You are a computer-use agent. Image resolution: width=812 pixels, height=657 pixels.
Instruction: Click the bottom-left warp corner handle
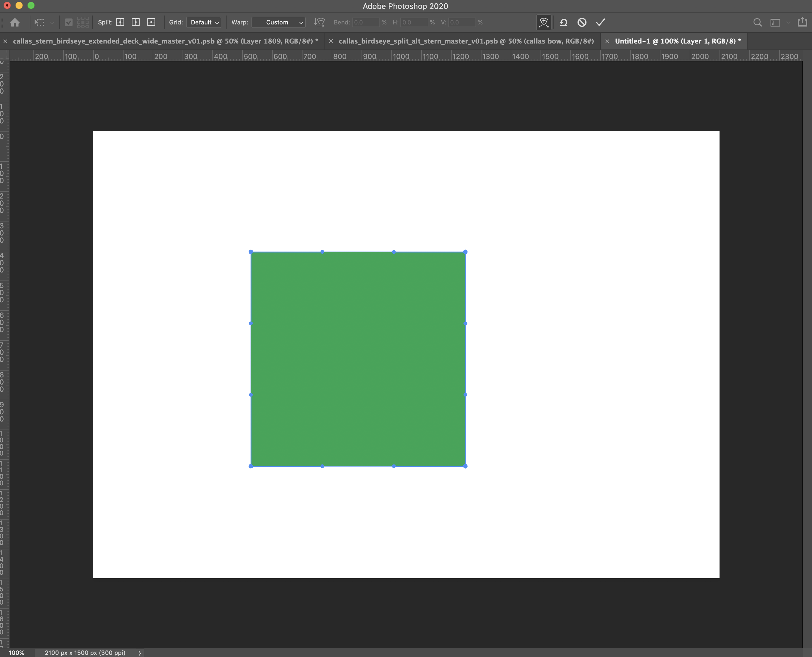coord(251,466)
